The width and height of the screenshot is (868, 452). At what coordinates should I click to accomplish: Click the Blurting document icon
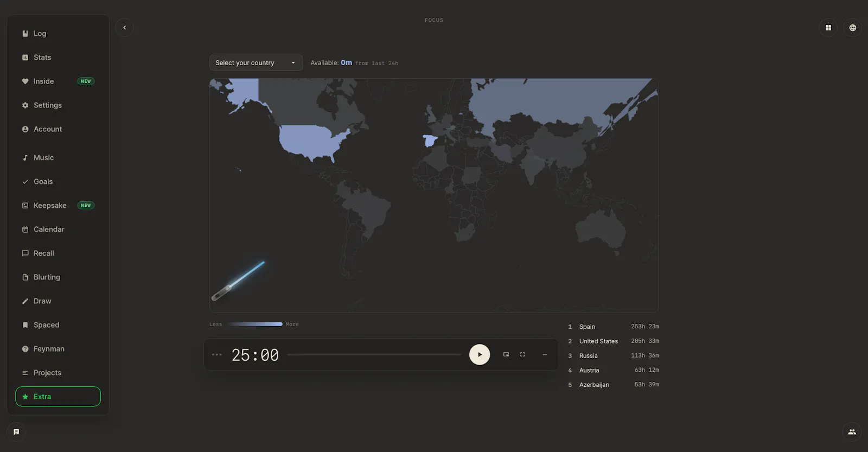click(x=25, y=277)
